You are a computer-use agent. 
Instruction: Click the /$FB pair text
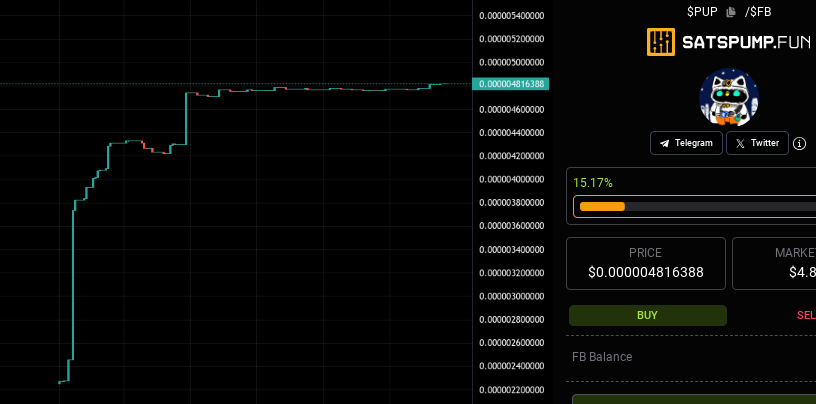pos(758,12)
